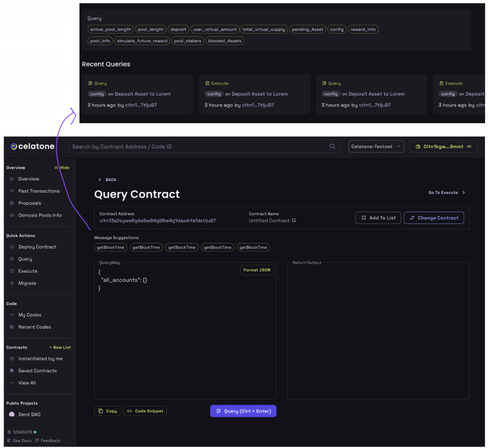
Task: Click Proposals icon in the sidebar
Action: [x=12, y=203]
